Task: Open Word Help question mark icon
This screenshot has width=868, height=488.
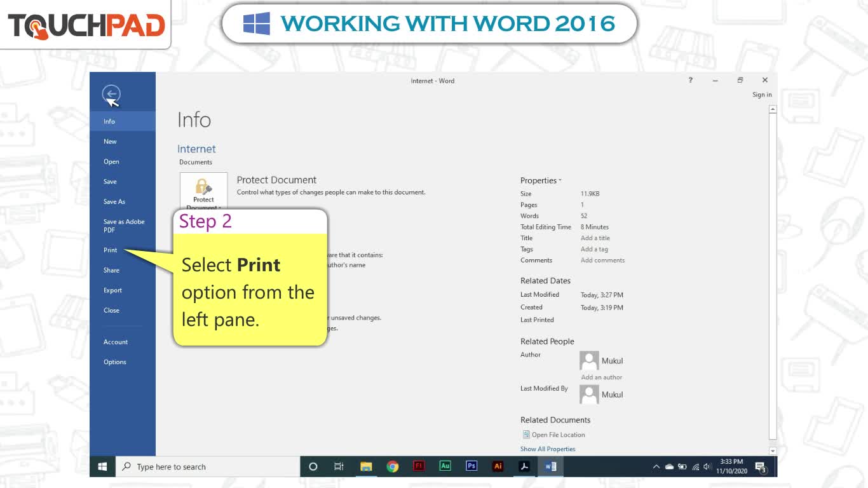Action: point(691,80)
